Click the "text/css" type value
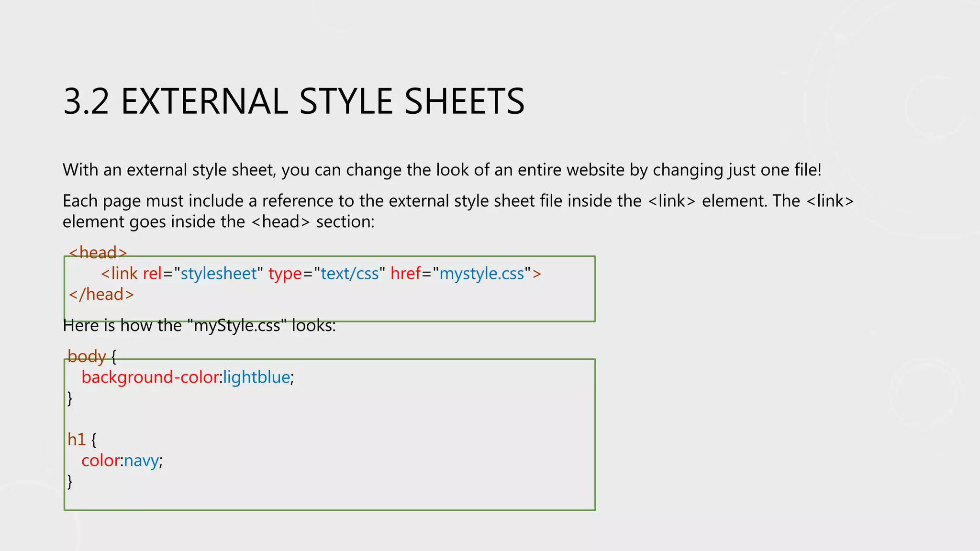 tap(350, 273)
